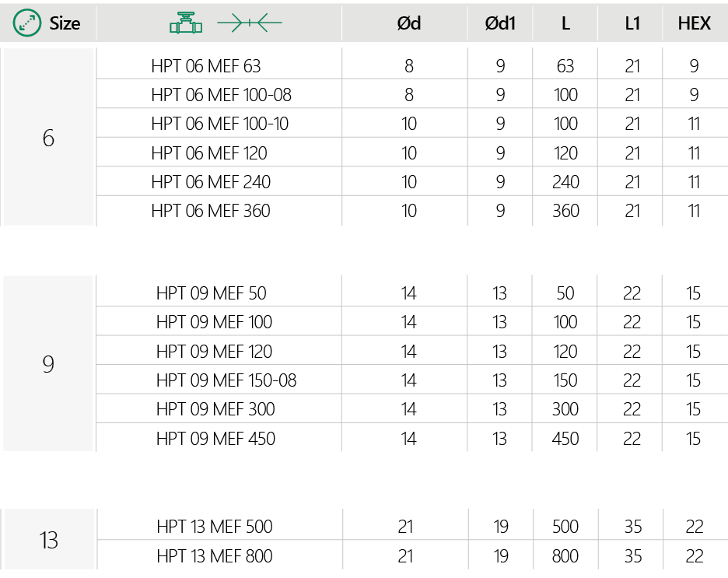Open the HPT 06 MEF 100-10 entry
Screen dimensions: 728x578
click(222, 124)
